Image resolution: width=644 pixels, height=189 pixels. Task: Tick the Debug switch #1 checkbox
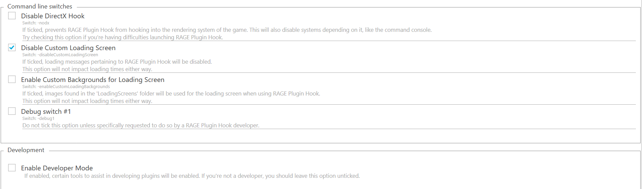tap(12, 111)
